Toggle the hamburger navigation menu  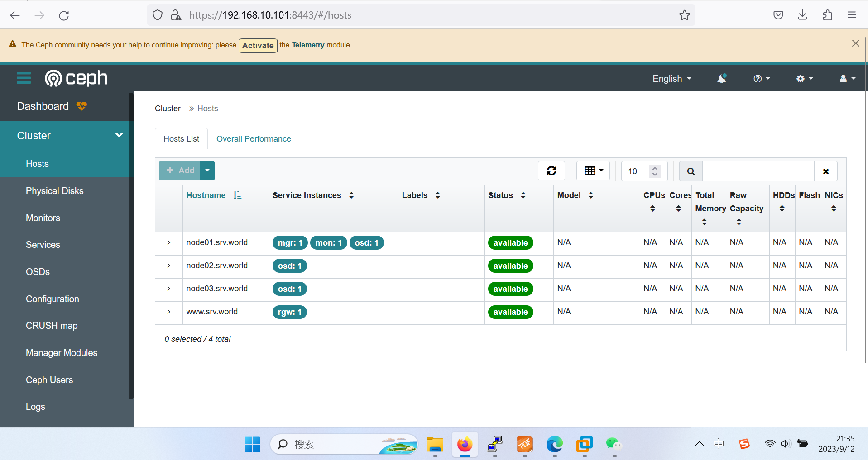(24, 78)
